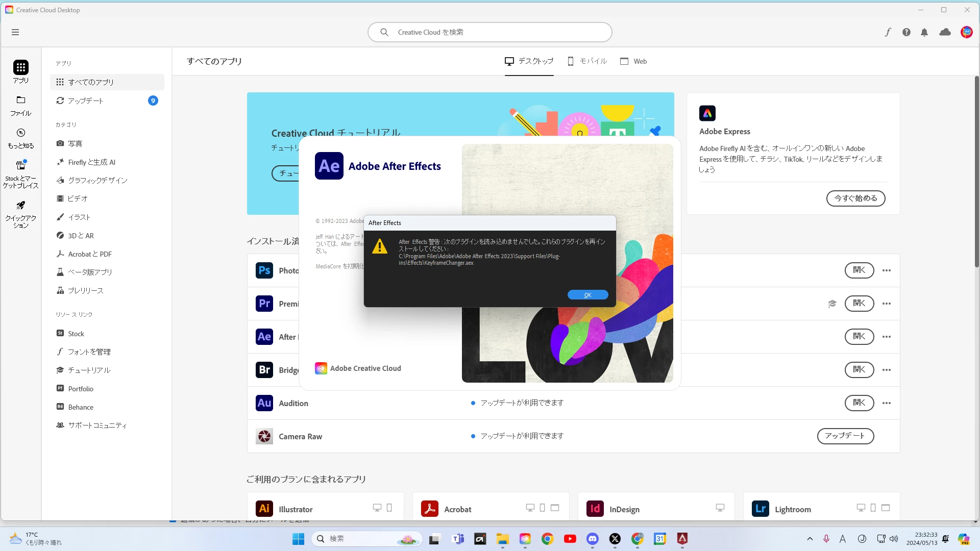Open the もっと知る sidebar icon
Viewport: 980px width, 551px height.
pos(21,138)
